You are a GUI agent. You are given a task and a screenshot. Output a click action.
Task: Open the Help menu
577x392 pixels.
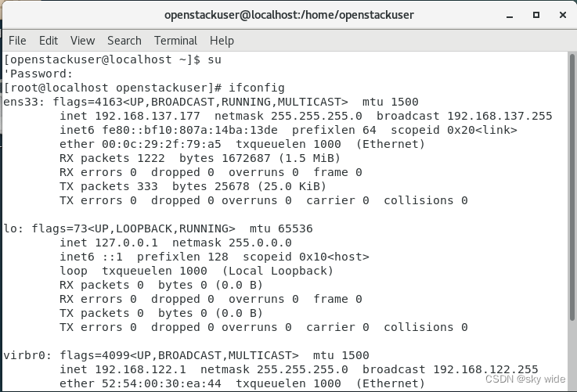point(222,41)
